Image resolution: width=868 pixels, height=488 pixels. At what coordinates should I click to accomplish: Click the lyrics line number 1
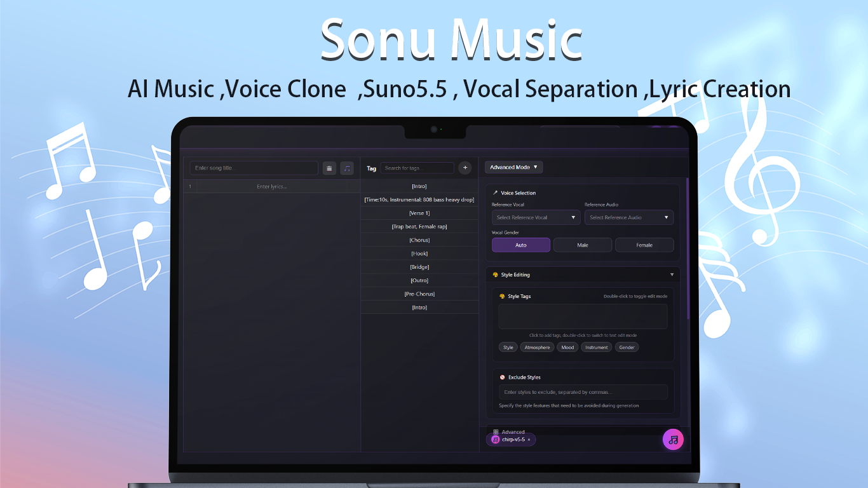point(190,186)
